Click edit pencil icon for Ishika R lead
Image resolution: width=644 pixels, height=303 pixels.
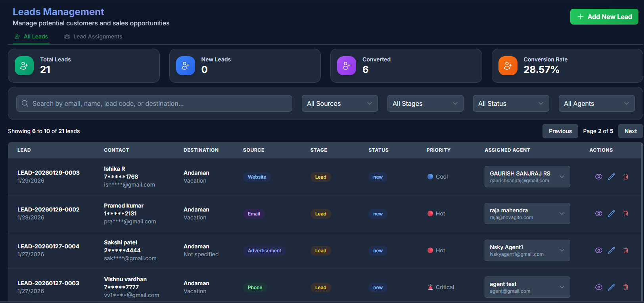click(x=611, y=177)
